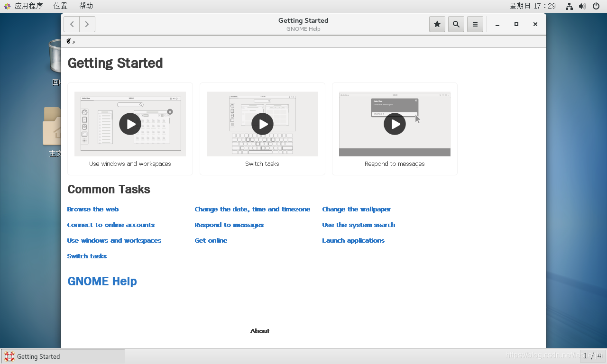
Task: Click the clock 星期日 17:29 in top bar
Action: click(x=533, y=6)
